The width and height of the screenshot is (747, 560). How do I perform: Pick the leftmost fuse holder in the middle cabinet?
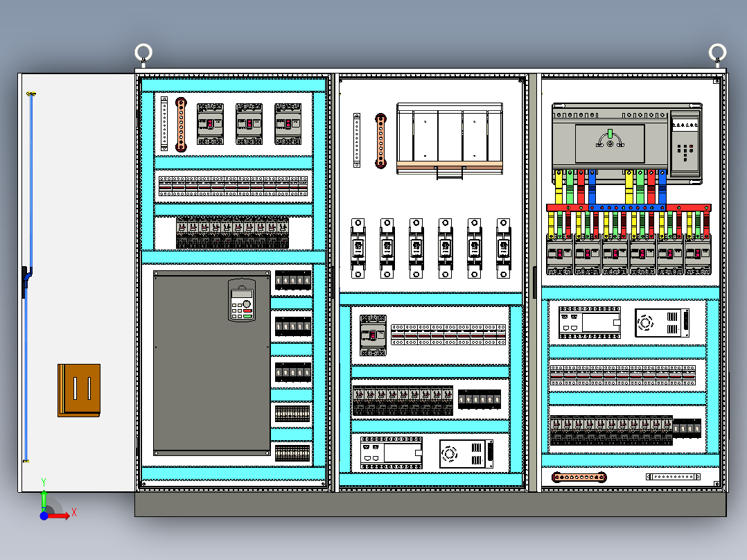click(x=358, y=248)
